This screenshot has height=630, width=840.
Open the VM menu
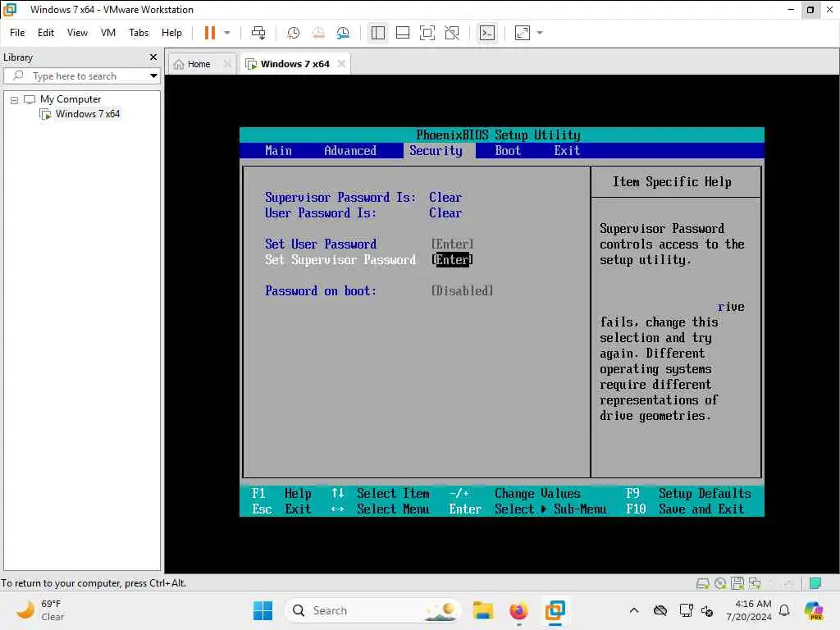coord(108,33)
